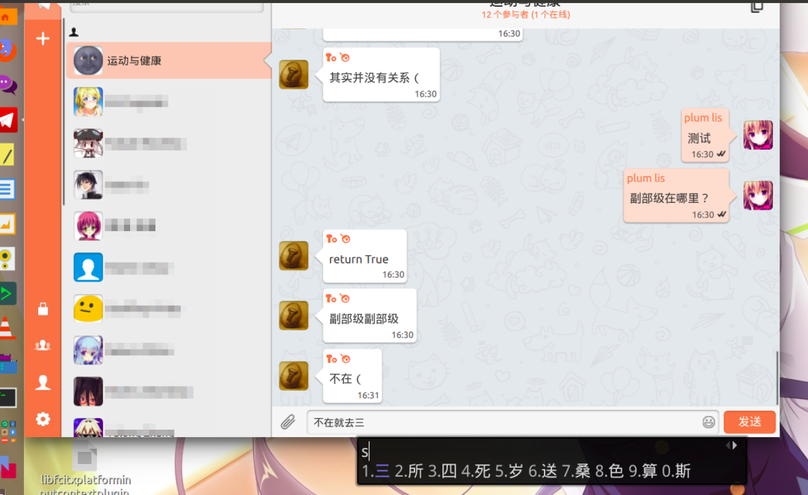Click the plum lis name above 副部级在哪里？
This screenshot has height=495, width=808.
[646, 178]
